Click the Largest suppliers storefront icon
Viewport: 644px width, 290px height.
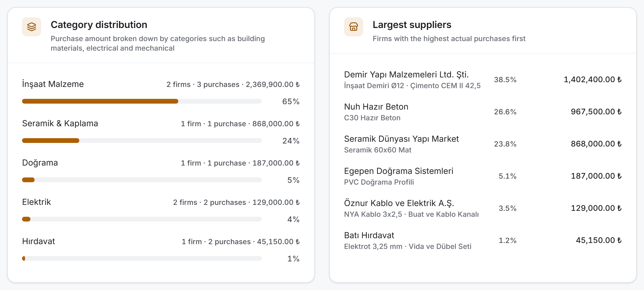(354, 27)
